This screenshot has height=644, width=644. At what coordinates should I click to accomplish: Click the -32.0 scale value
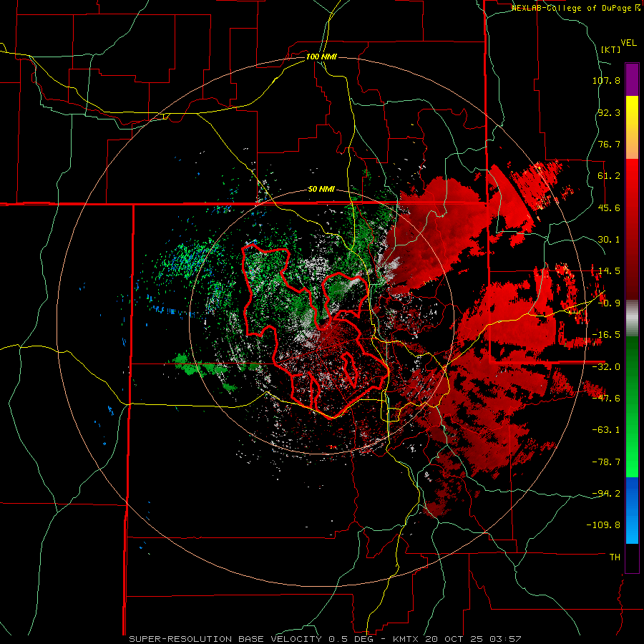606,367
